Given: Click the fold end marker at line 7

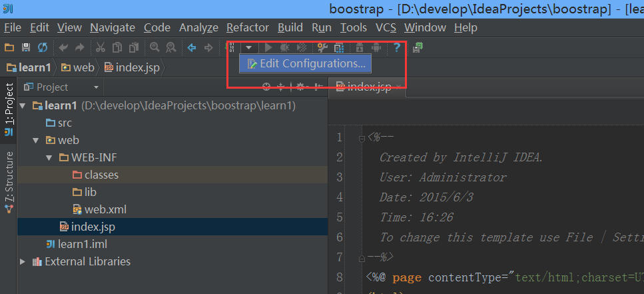Looking at the screenshot, I should pyautogui.click(x=362, y=259).
